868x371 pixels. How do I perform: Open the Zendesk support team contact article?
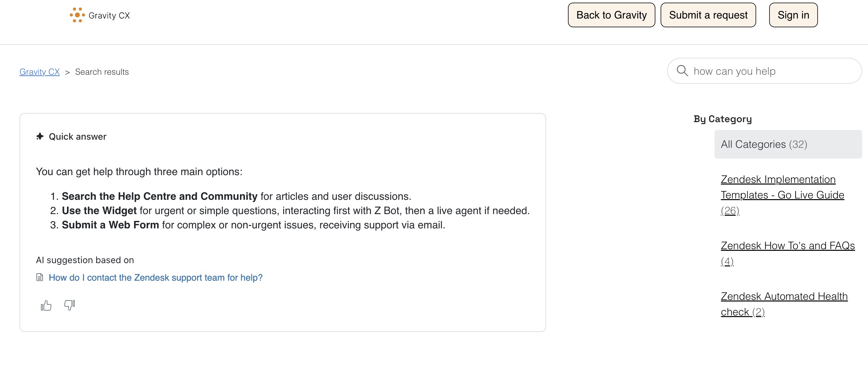click(155, 277)
